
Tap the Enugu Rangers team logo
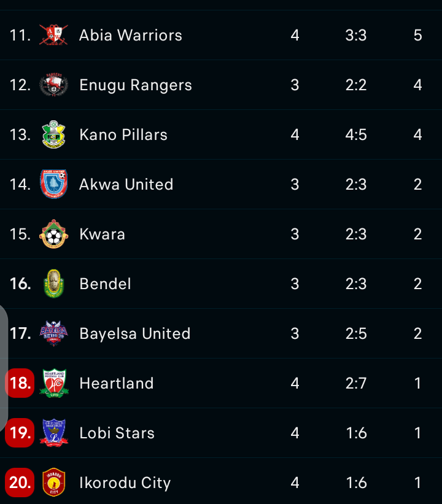click(x=53, y=85)
